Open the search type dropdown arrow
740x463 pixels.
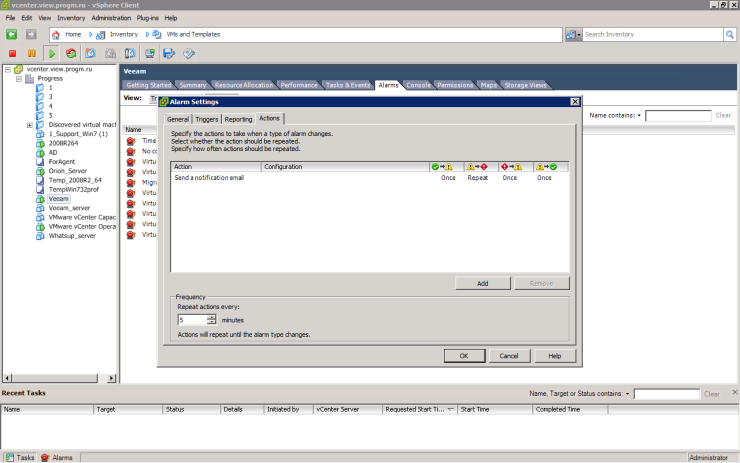click(579, 35)
